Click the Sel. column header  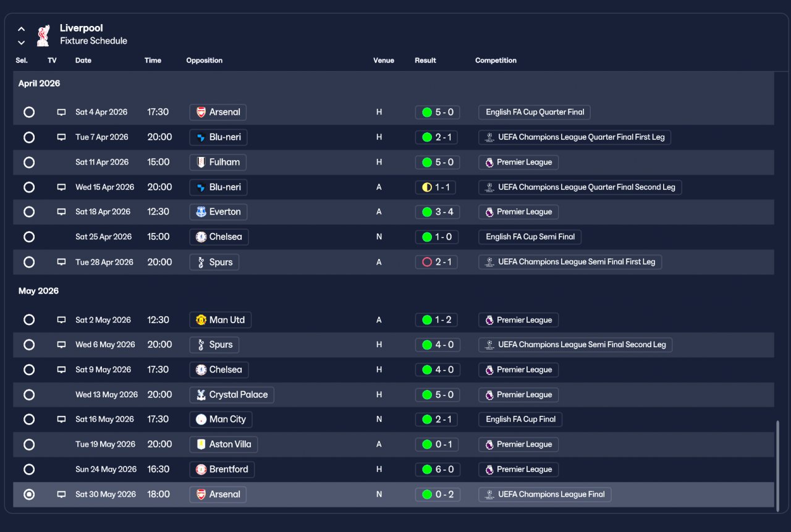tap(22, 61)
